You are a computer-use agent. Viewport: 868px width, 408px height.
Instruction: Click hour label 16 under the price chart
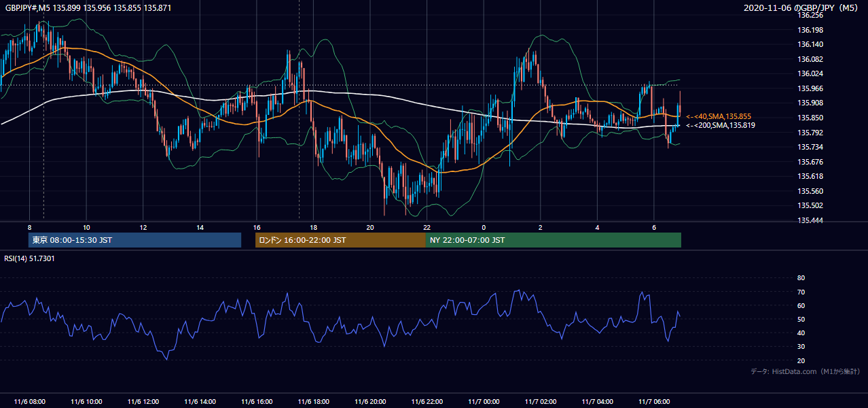click(x=257, y=227)
